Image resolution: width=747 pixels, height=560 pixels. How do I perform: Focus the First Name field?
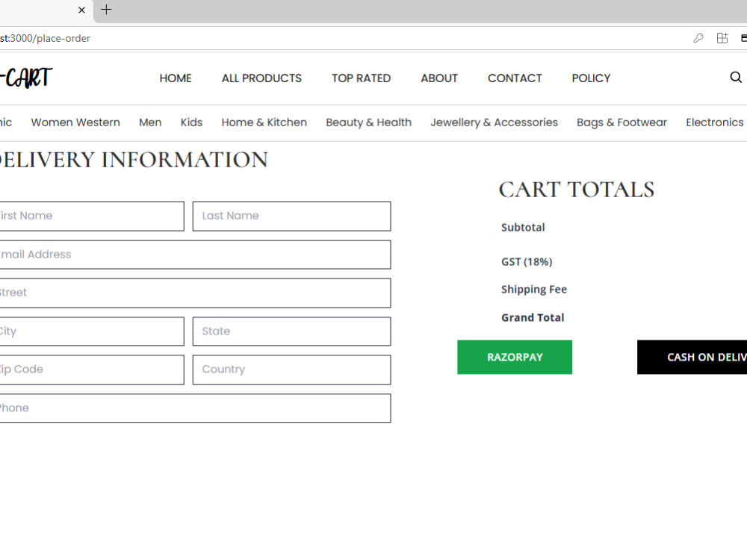coord(92,217)
